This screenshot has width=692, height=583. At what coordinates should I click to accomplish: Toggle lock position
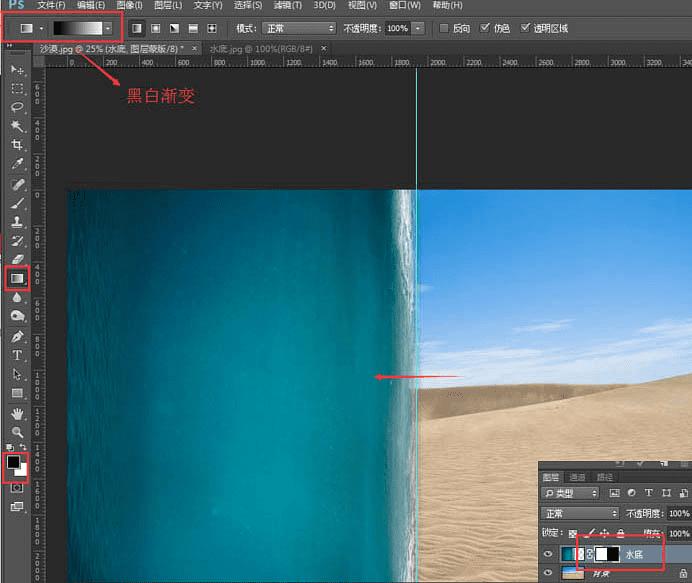coord(605,533)
